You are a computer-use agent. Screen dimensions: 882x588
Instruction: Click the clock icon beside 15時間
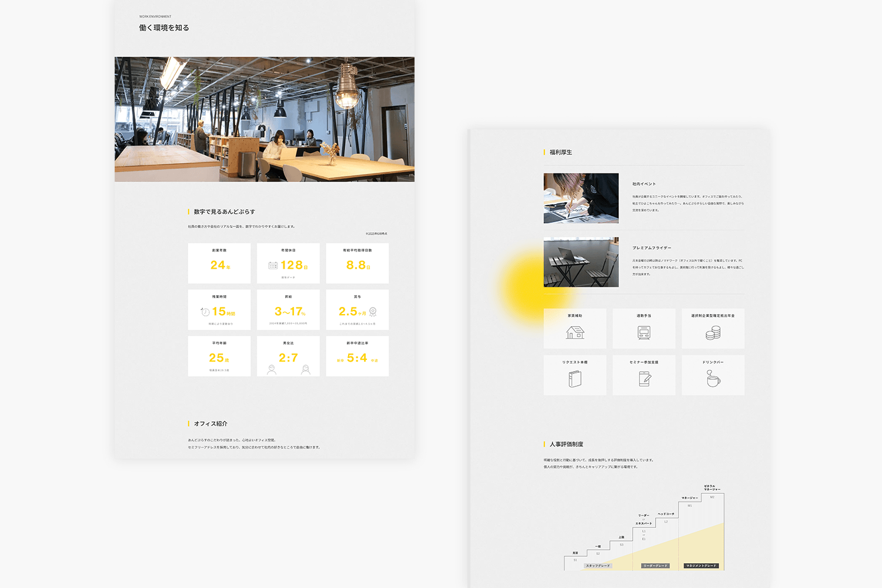[205, 312]
